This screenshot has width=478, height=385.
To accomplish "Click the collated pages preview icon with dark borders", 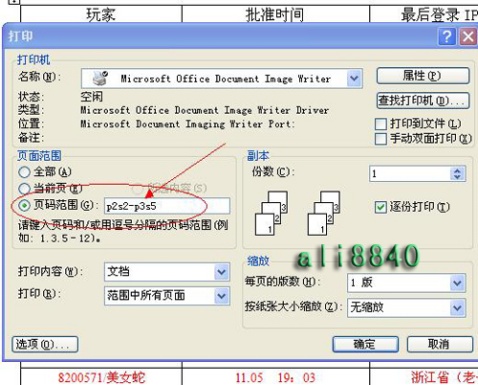I will click(x=271, y=213).
